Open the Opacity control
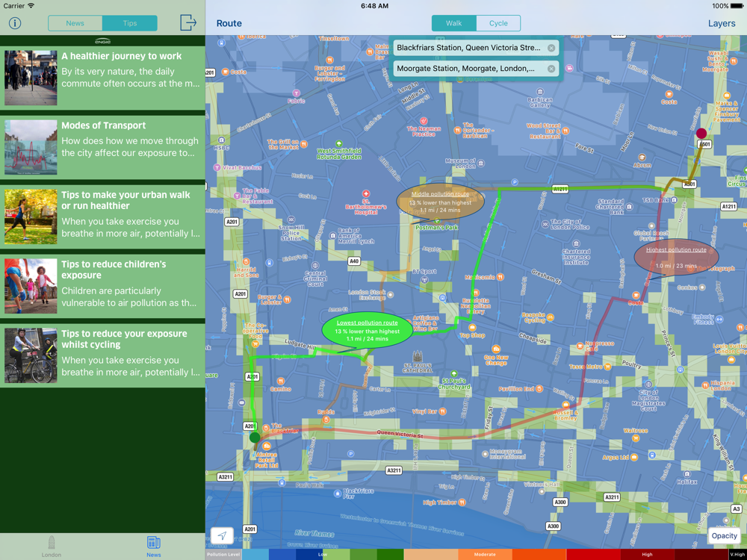This screenshot has height=560, width=747. tap(724, 535)
